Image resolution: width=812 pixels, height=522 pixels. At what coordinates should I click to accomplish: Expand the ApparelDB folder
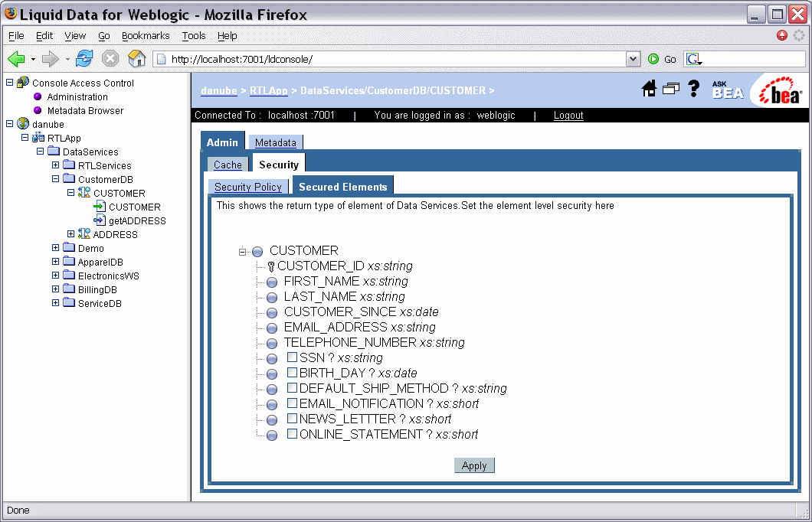pyautogui.click(x=55, y=261)
